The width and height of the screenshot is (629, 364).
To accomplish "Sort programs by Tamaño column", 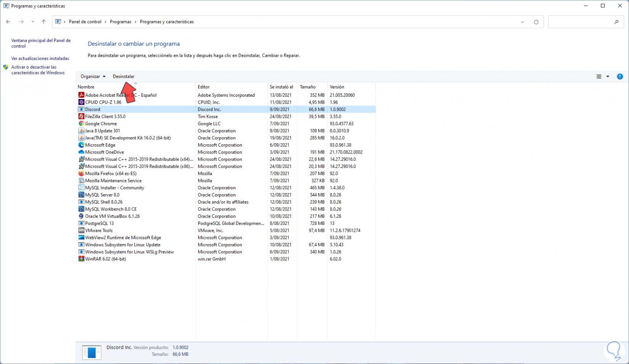I will tap(312, 87).
